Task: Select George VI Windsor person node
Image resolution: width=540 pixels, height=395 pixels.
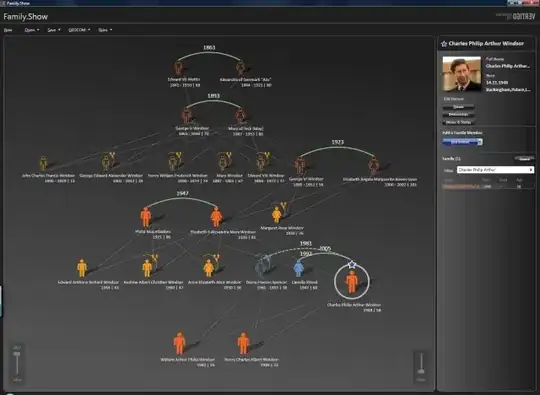Action: pyautogui.click(x=300, y=165)
